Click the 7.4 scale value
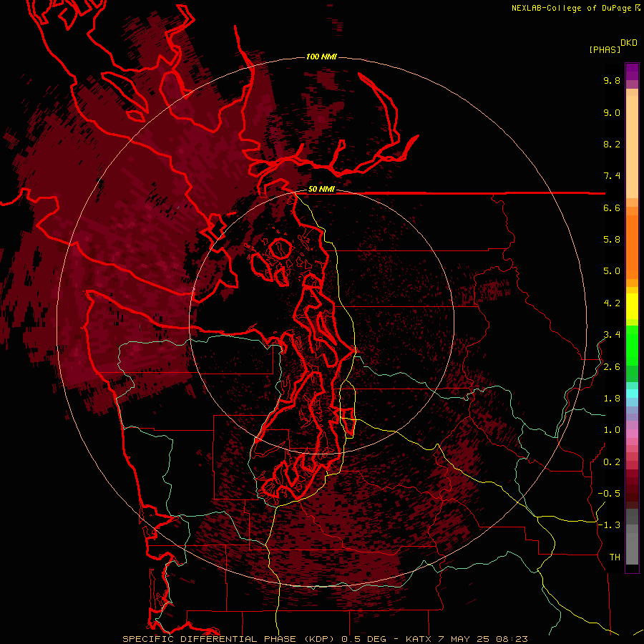This screenshot has height=644, width=644. coord(612,176)
